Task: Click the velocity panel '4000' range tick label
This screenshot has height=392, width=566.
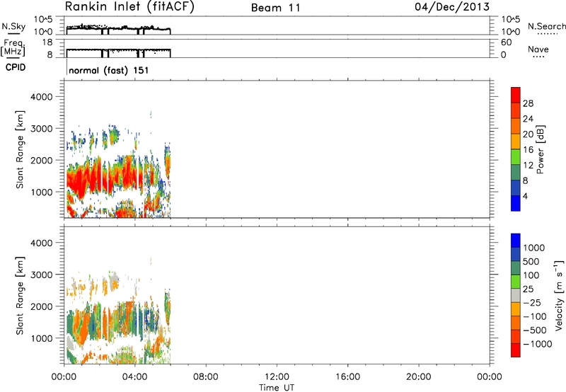Action: (x=42, y=243)
